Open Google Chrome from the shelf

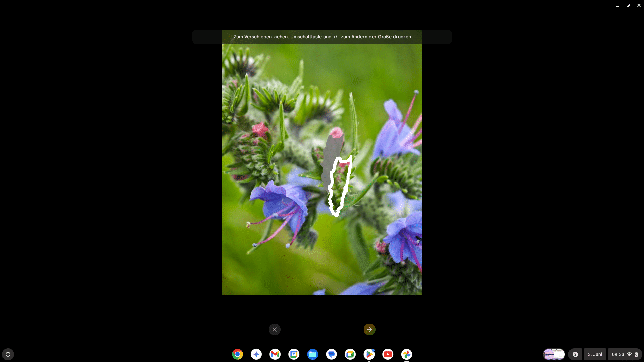(x=237, y=354)
